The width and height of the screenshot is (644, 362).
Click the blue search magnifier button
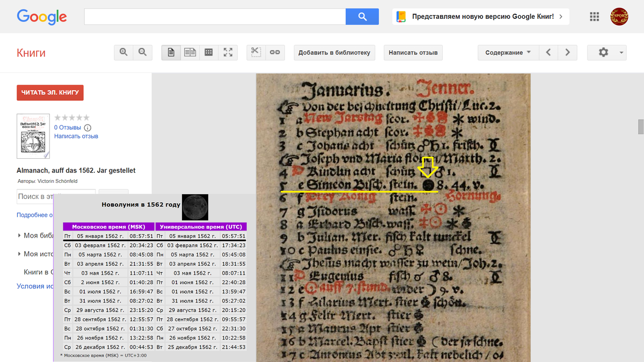click(362, 17)
